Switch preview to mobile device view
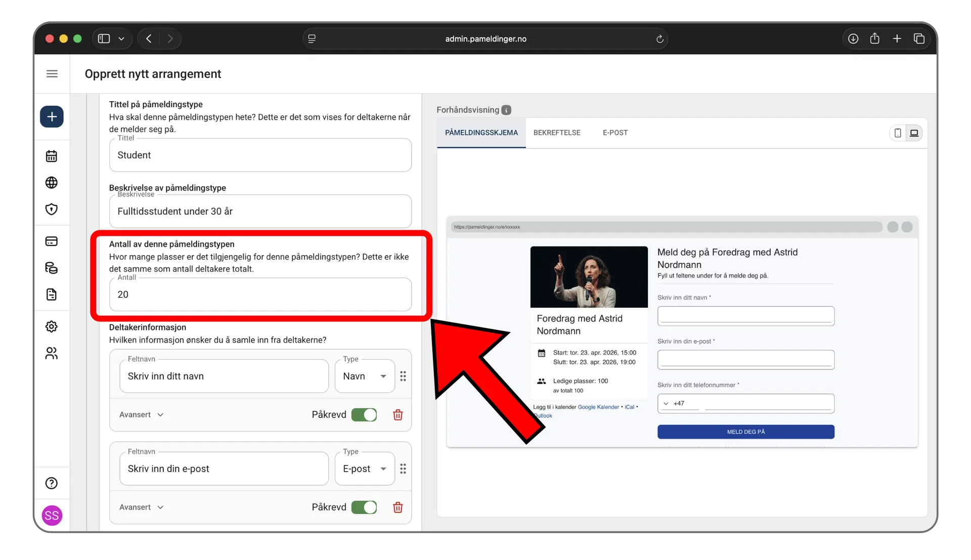Screen dimensions: 971x560 coord(897,133)
